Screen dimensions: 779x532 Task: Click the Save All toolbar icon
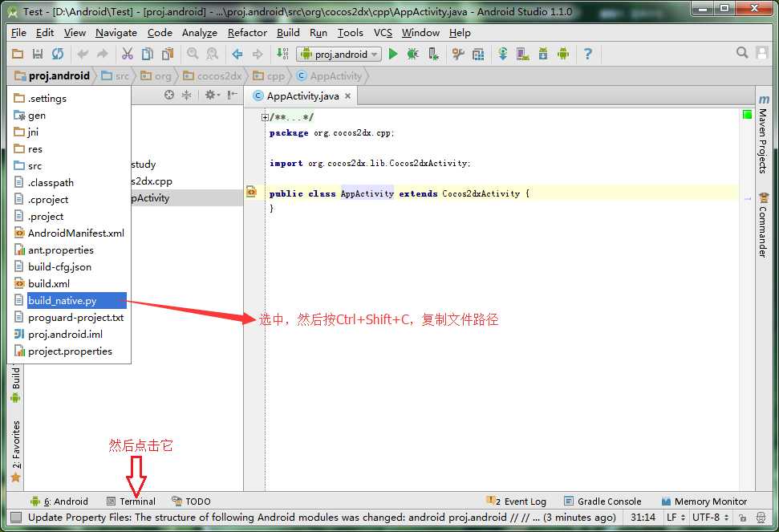(37, 54)
